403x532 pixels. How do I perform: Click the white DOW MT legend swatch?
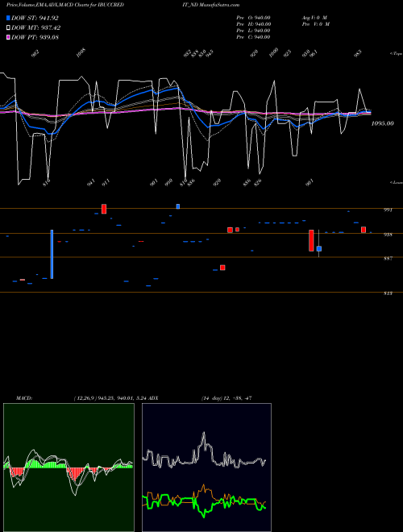coord(8,27)
